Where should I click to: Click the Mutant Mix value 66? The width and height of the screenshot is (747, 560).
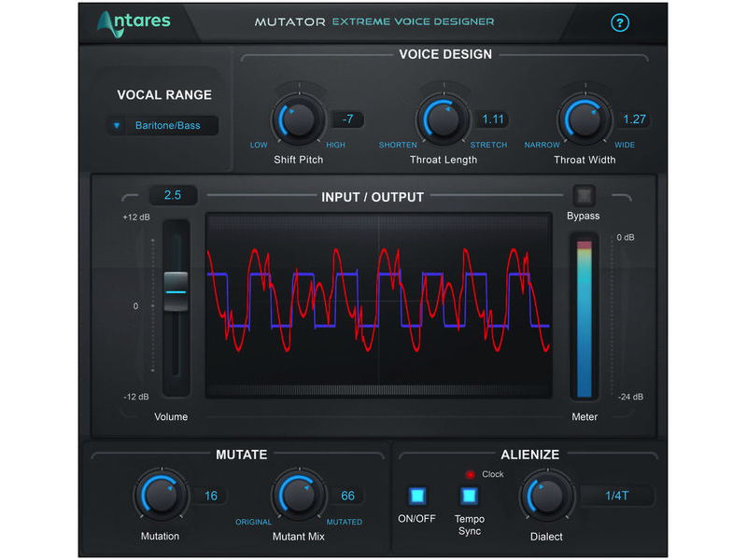coord(347,496)
